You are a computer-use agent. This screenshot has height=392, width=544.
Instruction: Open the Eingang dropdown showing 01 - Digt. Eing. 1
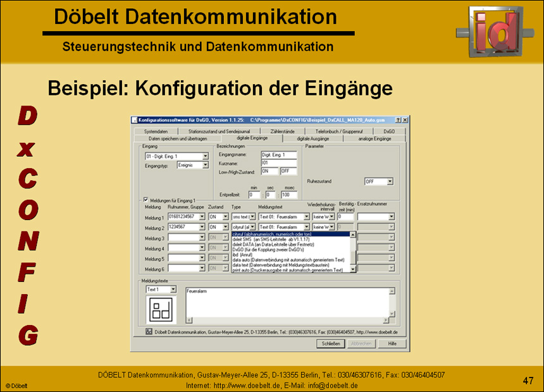point(205,156)
